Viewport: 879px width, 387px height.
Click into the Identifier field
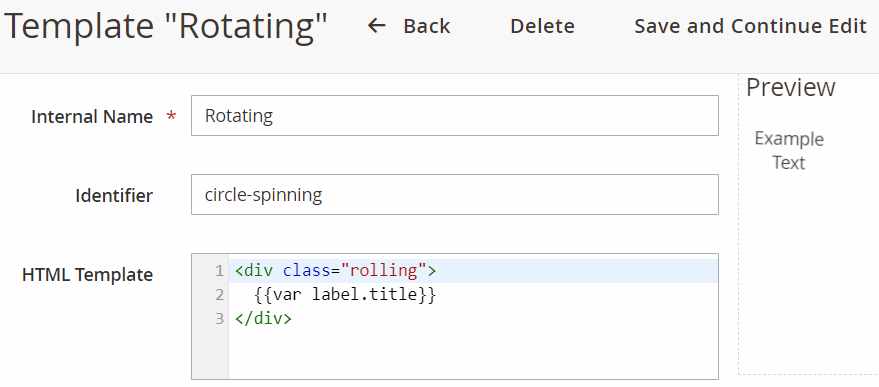[455, 195]
